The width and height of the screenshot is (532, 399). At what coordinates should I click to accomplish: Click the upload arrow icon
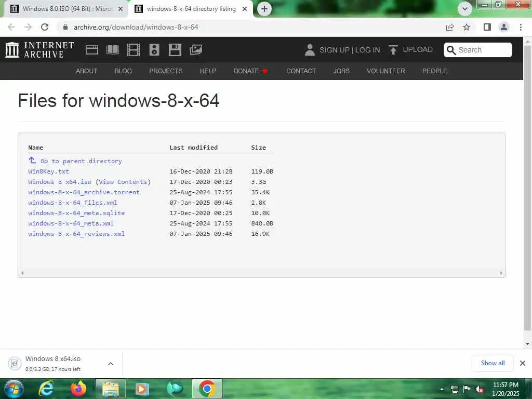point(393,50)
